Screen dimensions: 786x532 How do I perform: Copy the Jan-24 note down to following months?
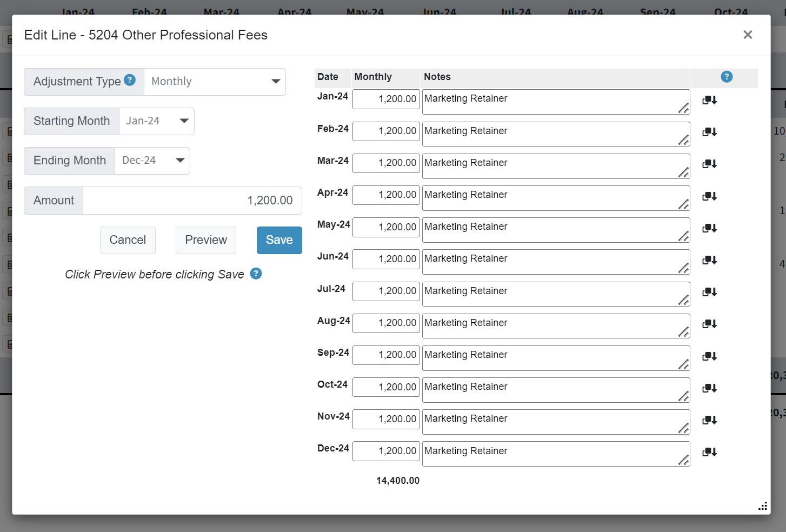(x=709, y=100)
